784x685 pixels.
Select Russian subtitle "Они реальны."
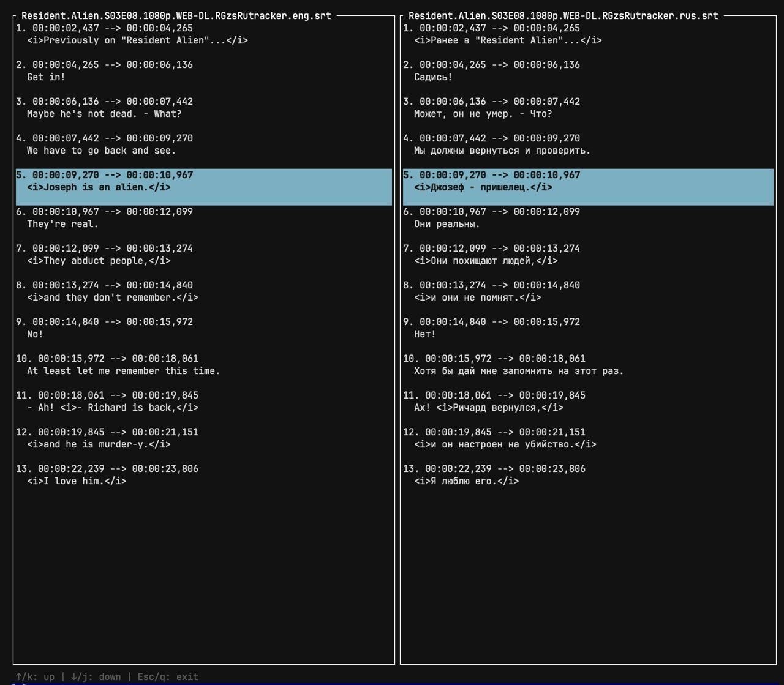447,224
